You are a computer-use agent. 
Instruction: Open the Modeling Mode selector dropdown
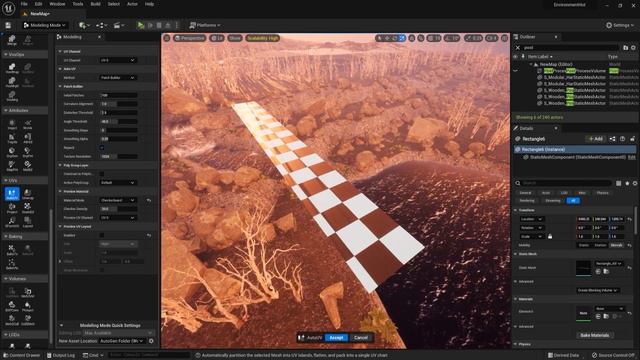click(x=44, y=25)
